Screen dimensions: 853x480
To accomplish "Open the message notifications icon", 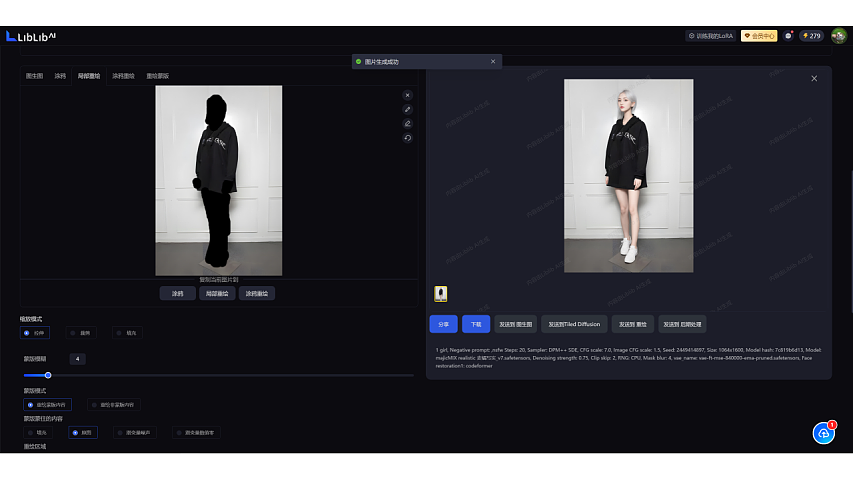I will point(788,36).
